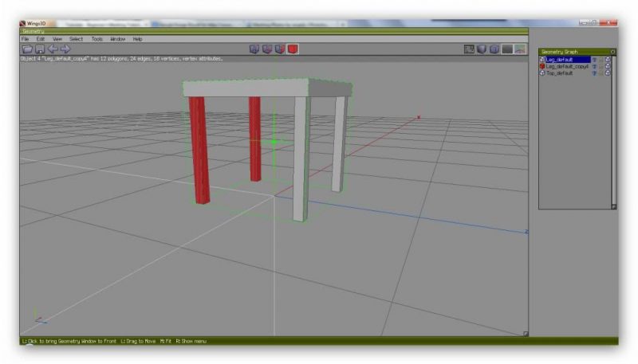The width and height of the screenshot is (638, 364).
Task: Activate the red body selection mode
Action: coord(293,49)
